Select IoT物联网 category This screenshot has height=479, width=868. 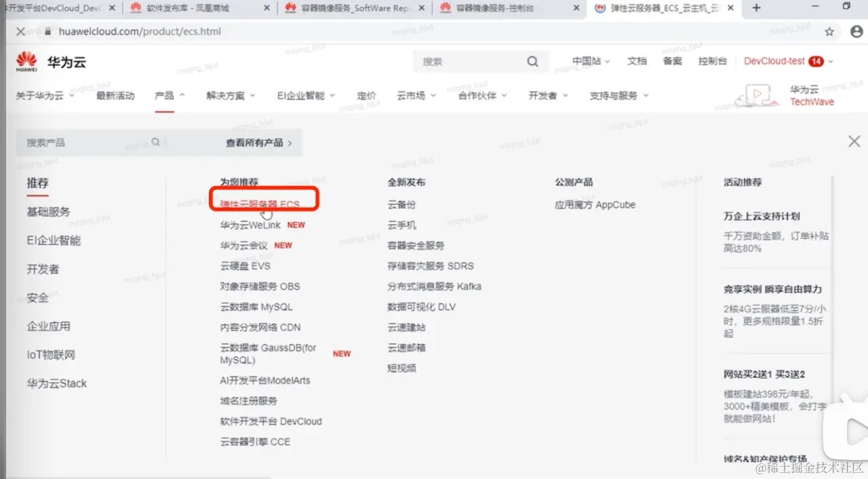[x=51, y=355]
